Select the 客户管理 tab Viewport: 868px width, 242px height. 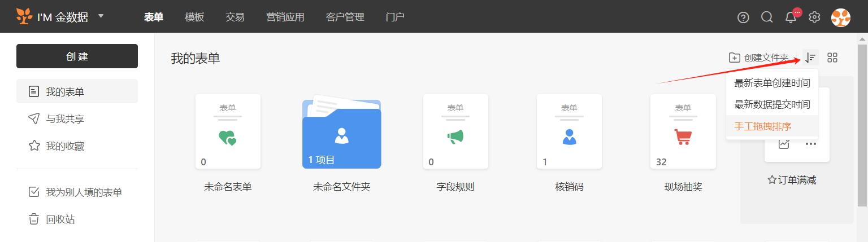point(345,17)
